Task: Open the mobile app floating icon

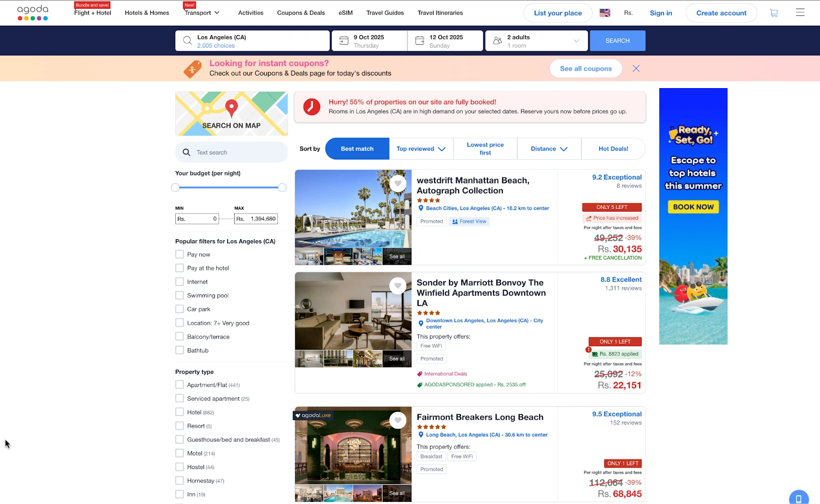Action: [x=798, y=498]
